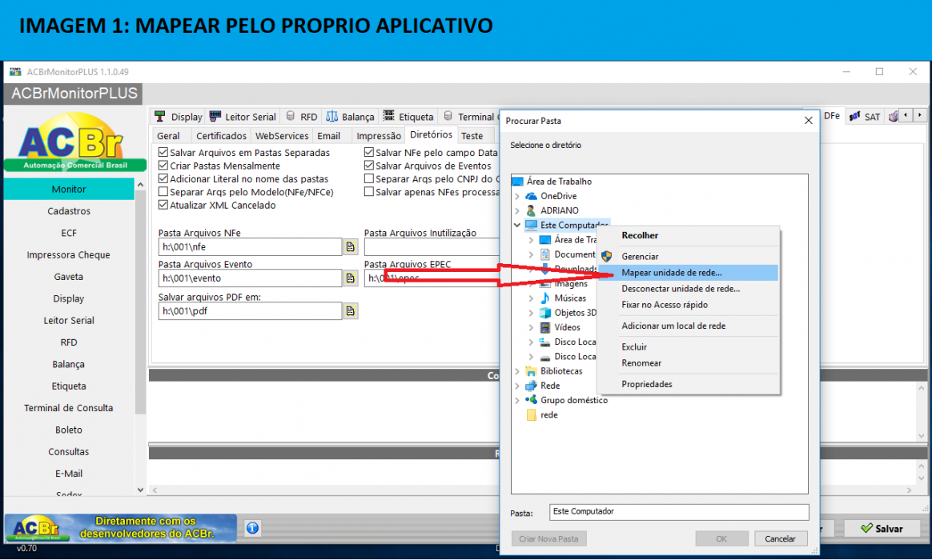Expand the Rede tree node
The image size is (932, 560).
coord(517,386)
